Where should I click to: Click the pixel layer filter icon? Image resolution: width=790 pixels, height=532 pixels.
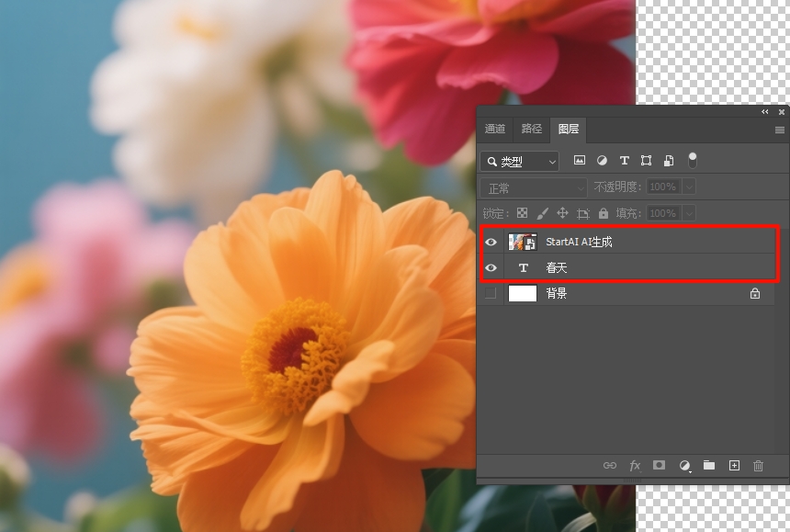point(580,161)
